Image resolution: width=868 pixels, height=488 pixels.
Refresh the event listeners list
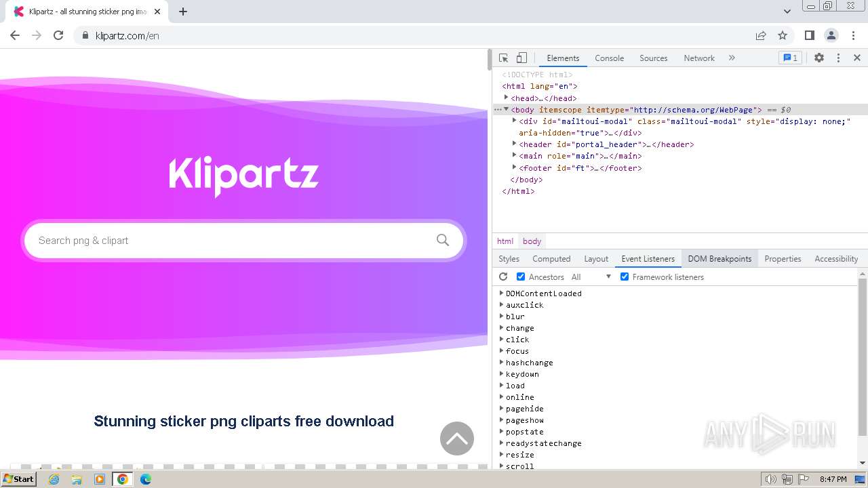[x=503, y=277]
